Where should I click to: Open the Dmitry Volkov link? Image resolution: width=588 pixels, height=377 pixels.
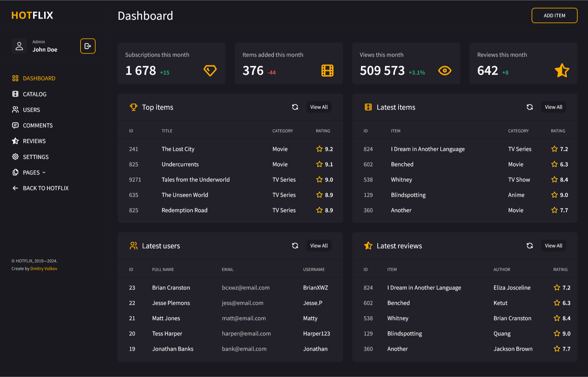[44, 269]
